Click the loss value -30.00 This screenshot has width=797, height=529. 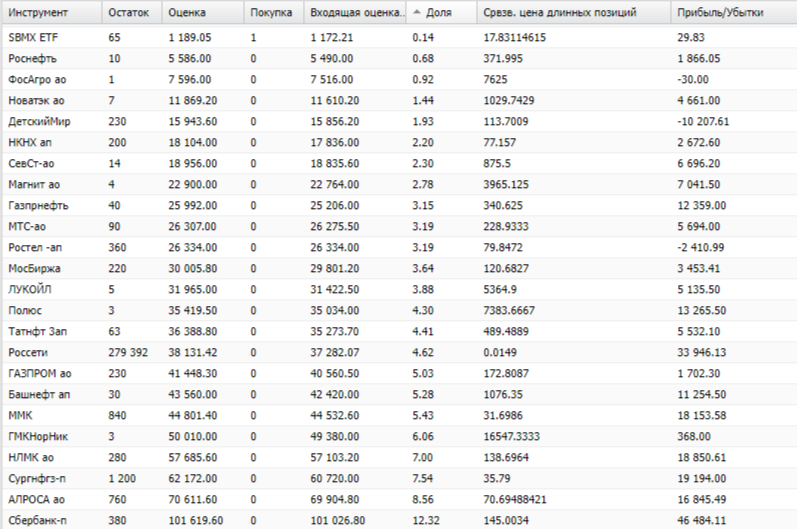click(x=693, y=80)
